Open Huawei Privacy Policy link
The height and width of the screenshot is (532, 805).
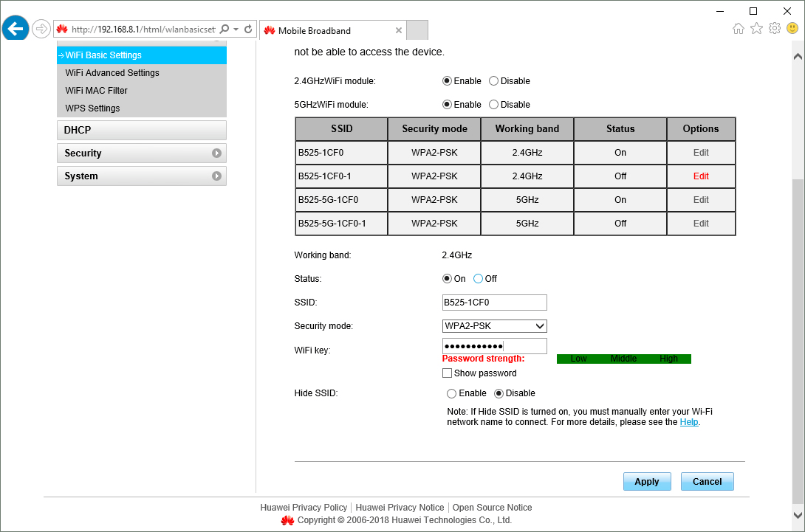[x=304, y=508]
